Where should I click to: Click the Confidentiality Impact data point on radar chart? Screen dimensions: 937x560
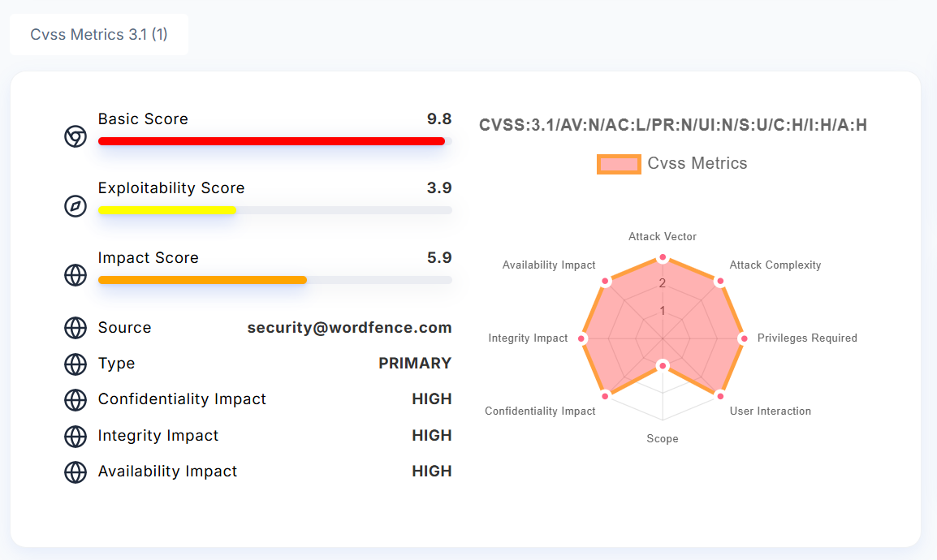coord(606,396)
